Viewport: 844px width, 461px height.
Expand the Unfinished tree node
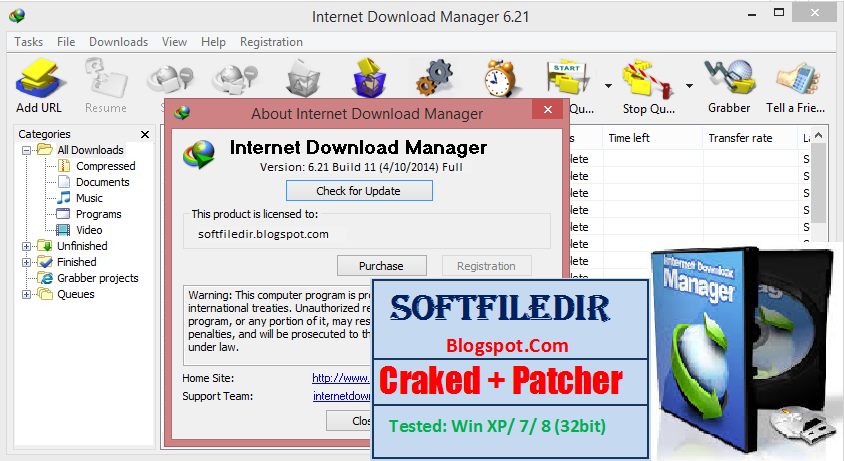(x=26, y=246)
